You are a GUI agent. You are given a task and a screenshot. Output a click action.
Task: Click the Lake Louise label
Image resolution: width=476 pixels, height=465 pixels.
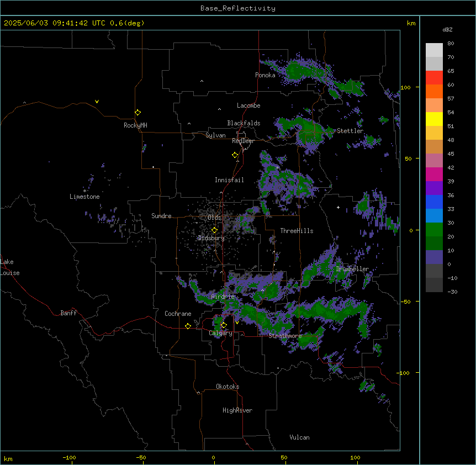point(10,267)
